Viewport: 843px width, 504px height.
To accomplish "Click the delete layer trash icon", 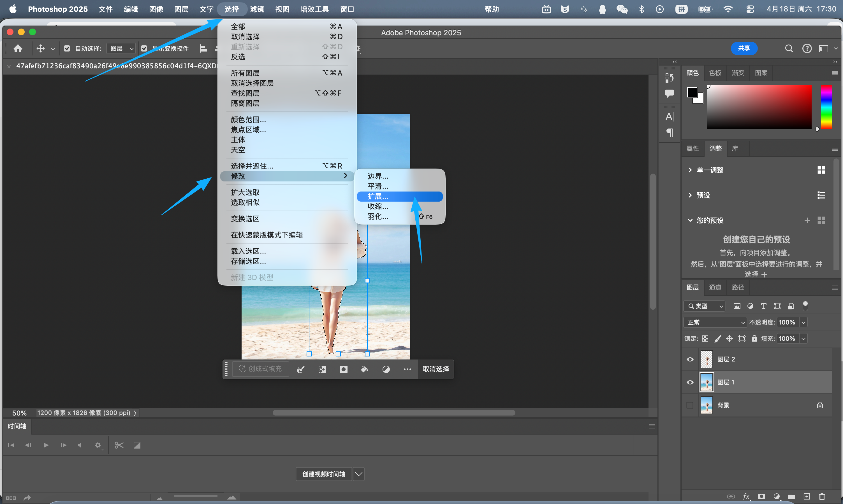I will pyautogui.click(x=822, y=496).
